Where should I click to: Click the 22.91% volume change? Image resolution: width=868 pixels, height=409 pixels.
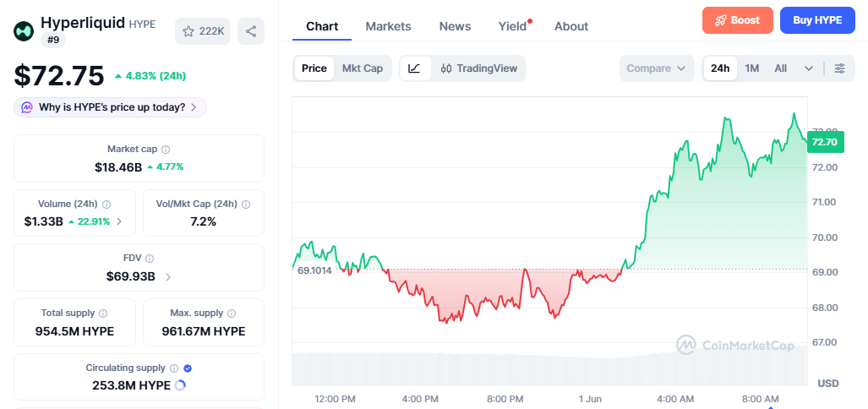click(89, 221)
